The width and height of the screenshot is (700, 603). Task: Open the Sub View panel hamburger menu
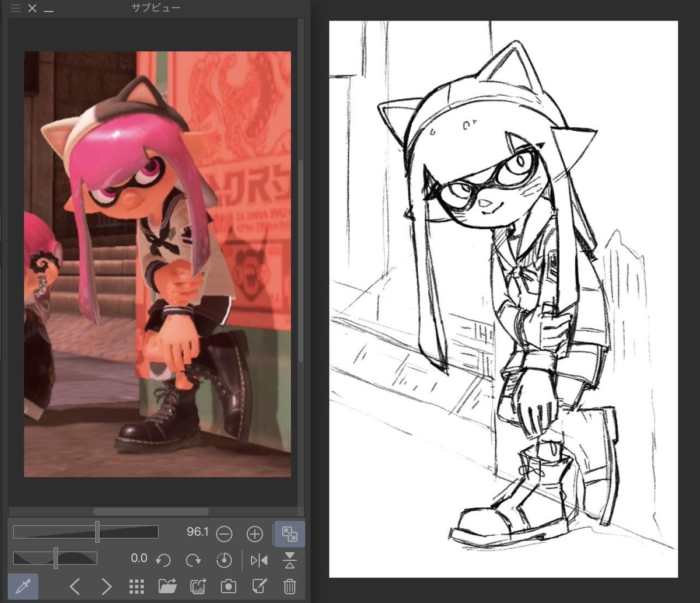[x=16, y=9]
